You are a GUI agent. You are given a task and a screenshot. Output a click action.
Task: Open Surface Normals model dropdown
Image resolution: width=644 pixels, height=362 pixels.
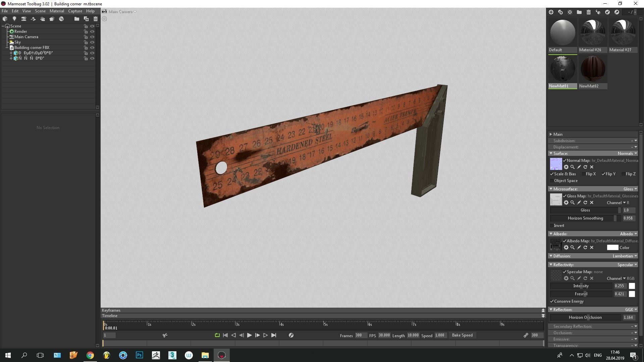coord(627,153)
